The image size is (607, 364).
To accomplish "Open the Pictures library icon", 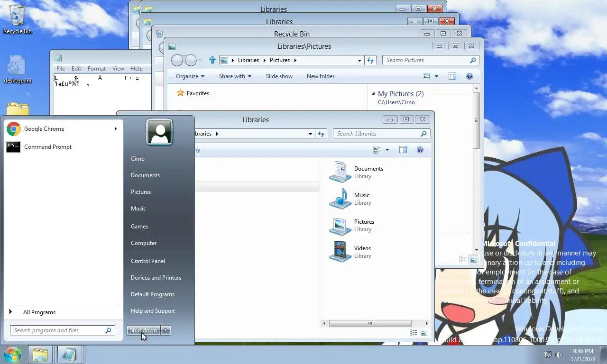I will coord(340,225).
